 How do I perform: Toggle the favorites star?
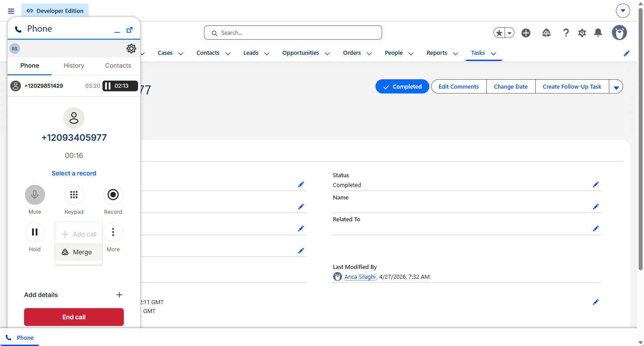(x=499, y=33)
